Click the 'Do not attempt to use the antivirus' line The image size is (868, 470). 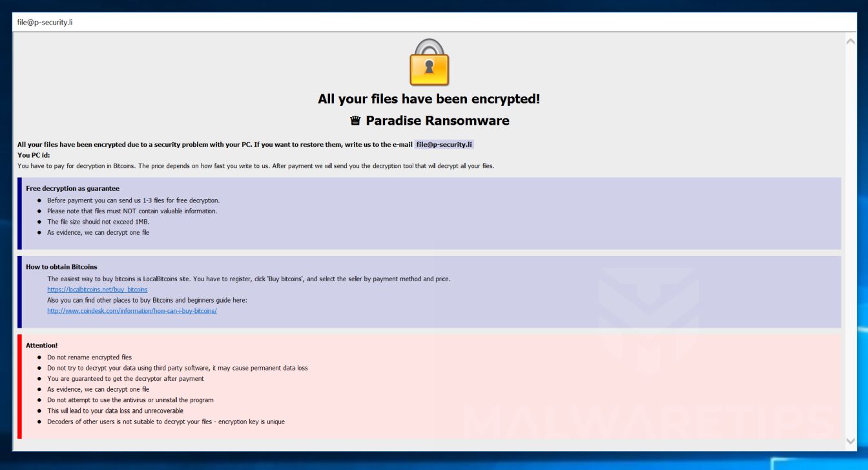pyautogui.click(x=130, y=400)
